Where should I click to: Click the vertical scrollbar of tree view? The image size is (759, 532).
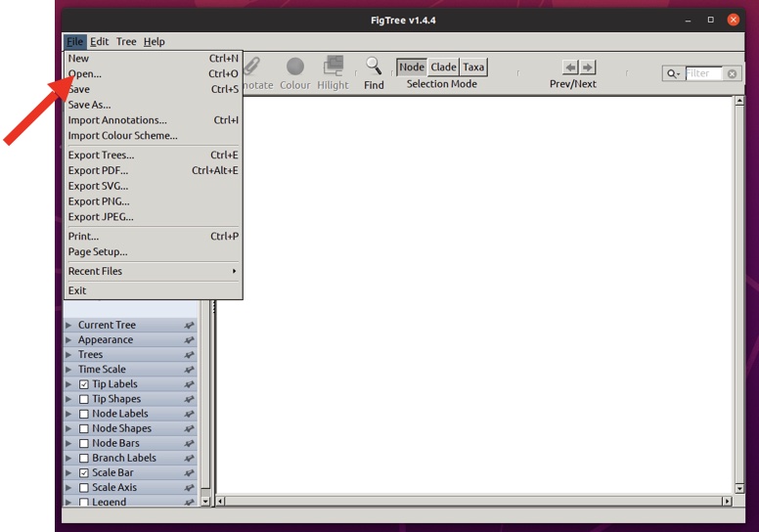coord(739,293)
